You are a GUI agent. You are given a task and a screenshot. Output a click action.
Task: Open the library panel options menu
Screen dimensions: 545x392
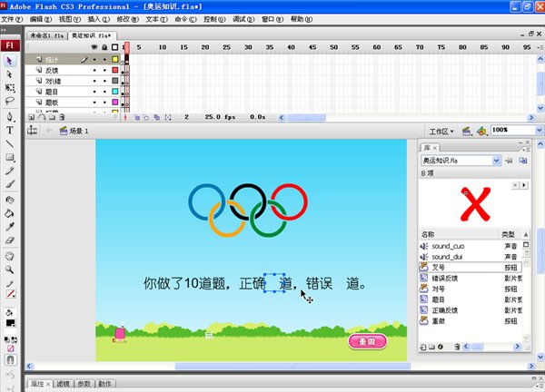[525, 150]
